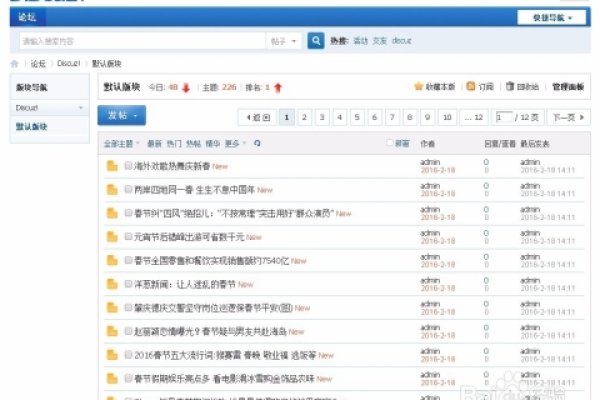Tick the checkbox for 肇庆德庆交警 thread
Viewport: 600px width, 400px height.
click(128, 307)
